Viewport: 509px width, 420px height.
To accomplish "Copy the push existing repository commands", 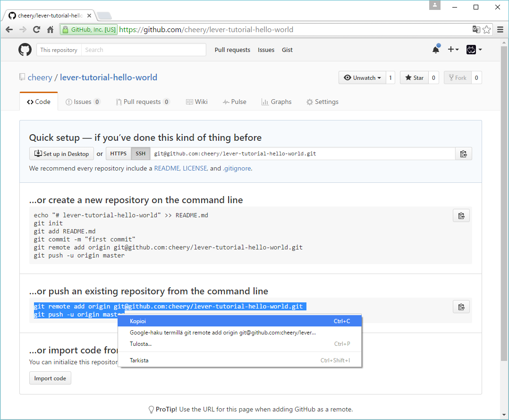I will point(461,307).
